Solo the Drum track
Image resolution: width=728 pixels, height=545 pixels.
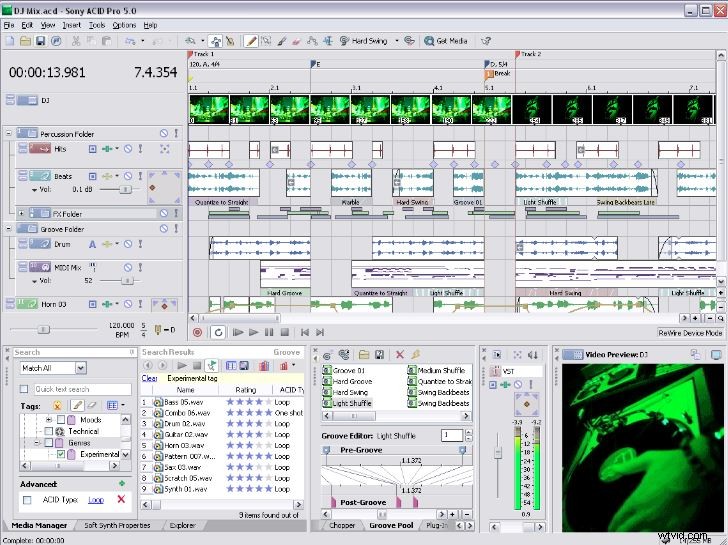coord(140,244)
